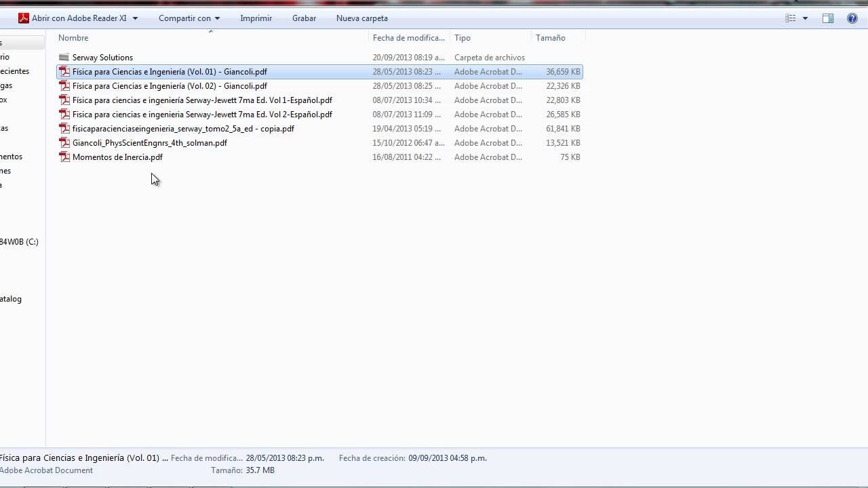Open the 'Abrir con Adobe Reader XI' dropdown arrow

point(135,18)
